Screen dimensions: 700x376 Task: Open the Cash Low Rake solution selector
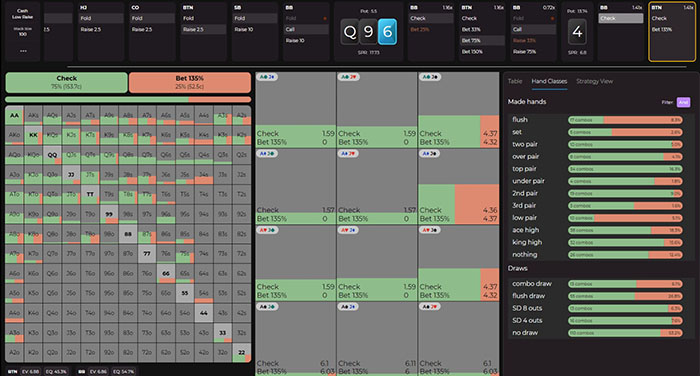22,14
